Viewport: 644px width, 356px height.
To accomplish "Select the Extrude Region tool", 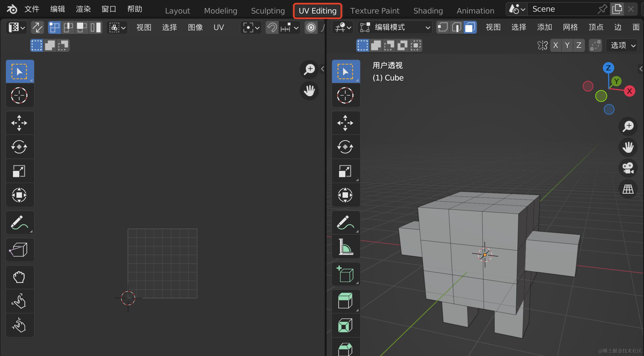I will click(x=346, y=301).
